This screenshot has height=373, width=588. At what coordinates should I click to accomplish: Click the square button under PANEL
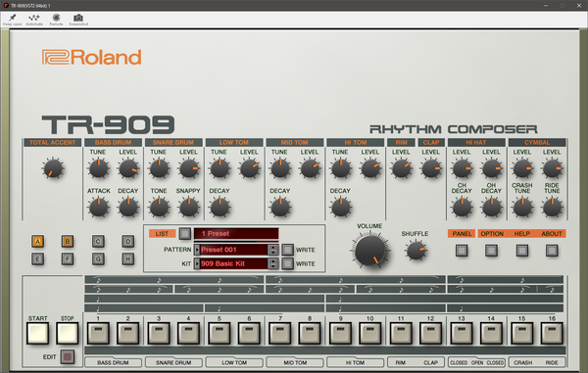click(x=462, y=251)
